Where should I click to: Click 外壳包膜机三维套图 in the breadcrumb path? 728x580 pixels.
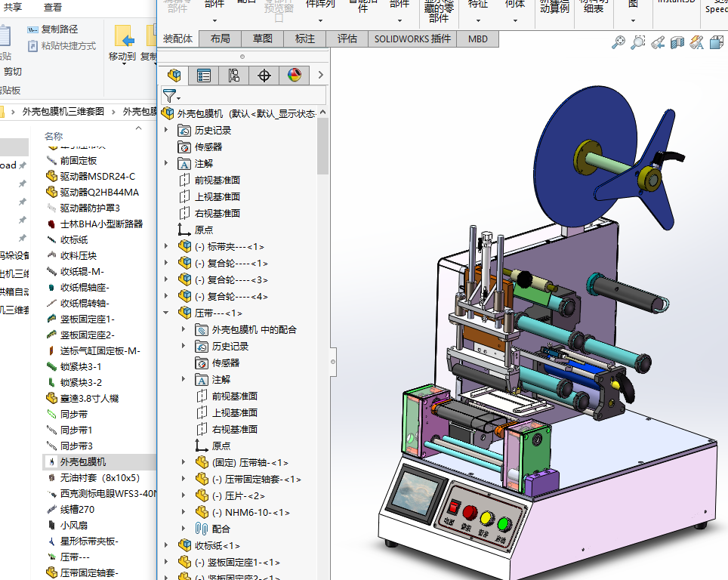click(x=63, y=112)
